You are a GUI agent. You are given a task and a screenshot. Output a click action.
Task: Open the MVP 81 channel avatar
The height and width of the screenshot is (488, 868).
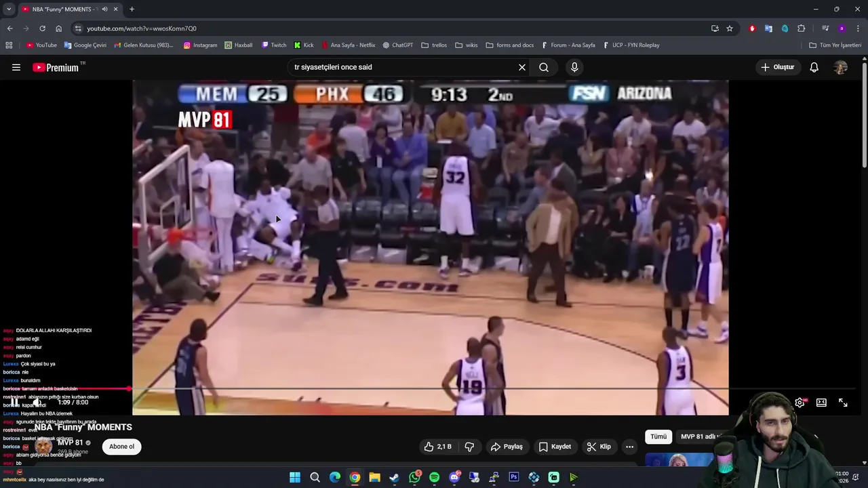click(44, 446)
